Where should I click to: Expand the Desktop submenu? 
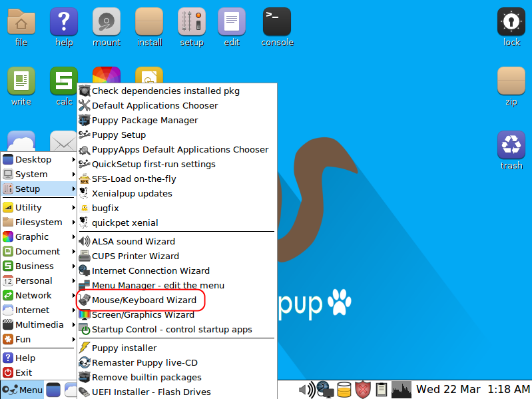pyautogui.click(x=39, y=159)
